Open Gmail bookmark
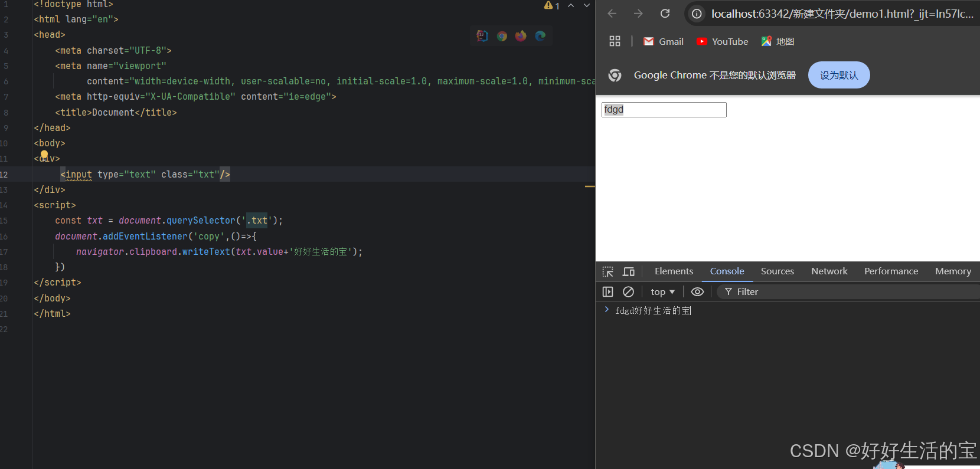Viewport: 980px width, 469px height. tap(664, 41)
